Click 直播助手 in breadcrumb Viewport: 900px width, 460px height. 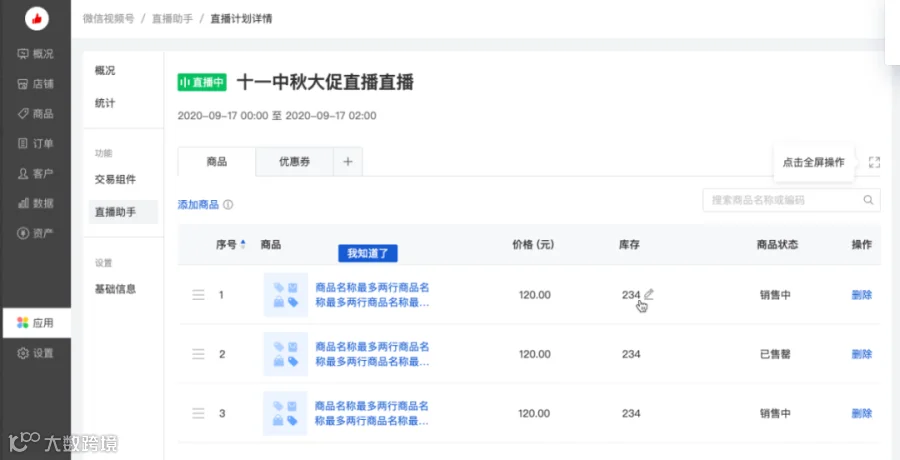coord(172,19)
